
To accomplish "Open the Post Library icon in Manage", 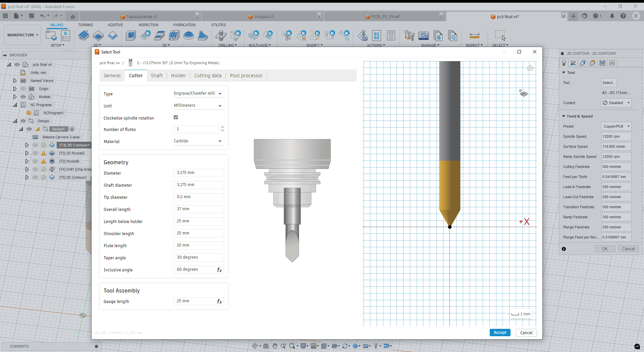I will [438, 35].
